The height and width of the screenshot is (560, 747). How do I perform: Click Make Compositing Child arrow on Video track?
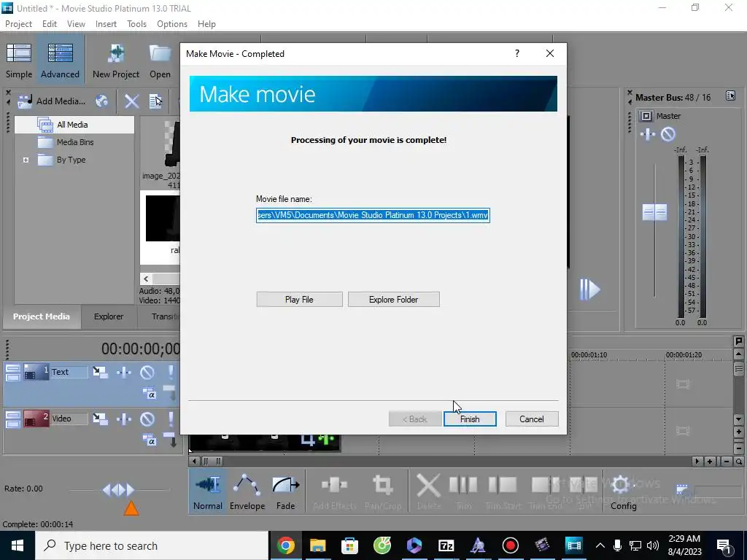(171, 440)
